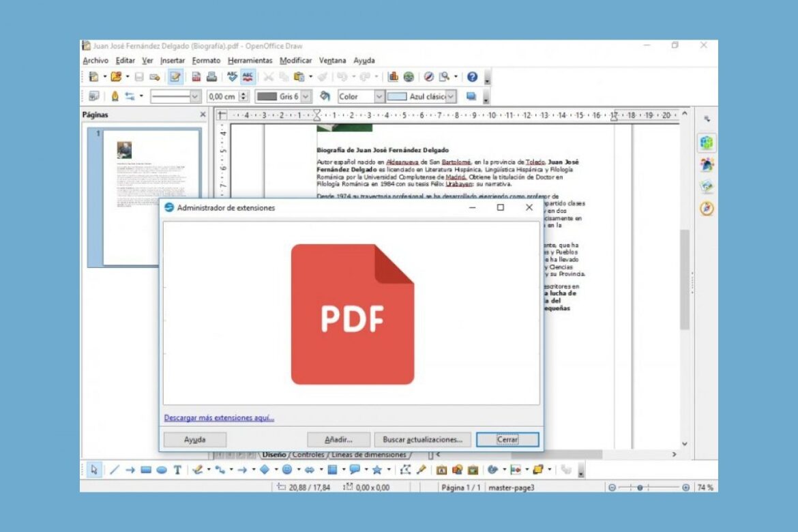Open the Navigator compass icon in sidebar
This screenshot has height=532, width=798.
(707, 209)
